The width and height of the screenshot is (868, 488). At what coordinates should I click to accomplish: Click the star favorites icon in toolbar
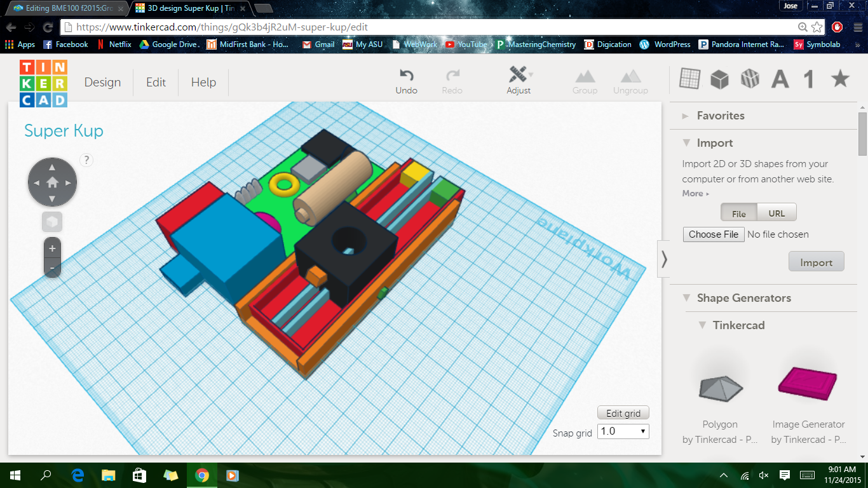coord(840,79)
